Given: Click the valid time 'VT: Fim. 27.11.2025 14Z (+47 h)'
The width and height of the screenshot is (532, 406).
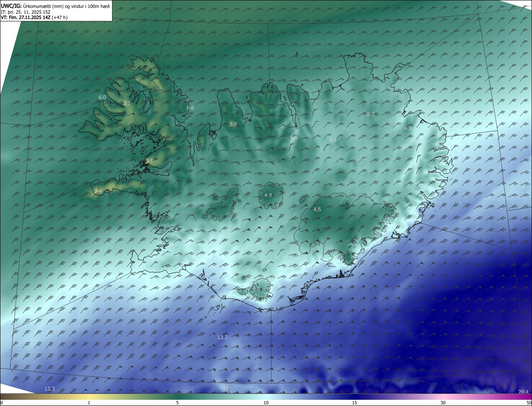Looking at the screenshot, I should tap(34, 17).
